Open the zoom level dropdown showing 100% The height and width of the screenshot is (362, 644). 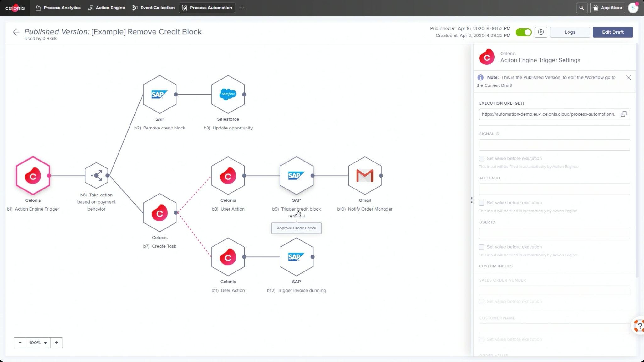click(x=38, y=343)
